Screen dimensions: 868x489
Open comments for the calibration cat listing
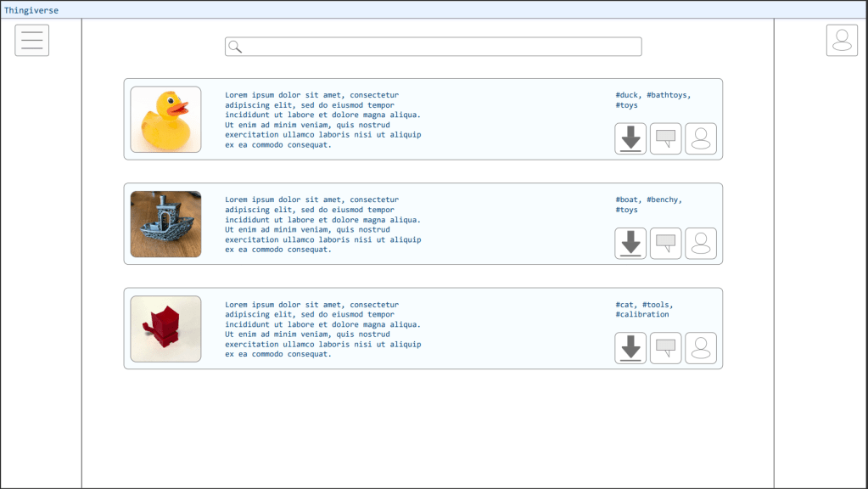click(x=665, y=348)
